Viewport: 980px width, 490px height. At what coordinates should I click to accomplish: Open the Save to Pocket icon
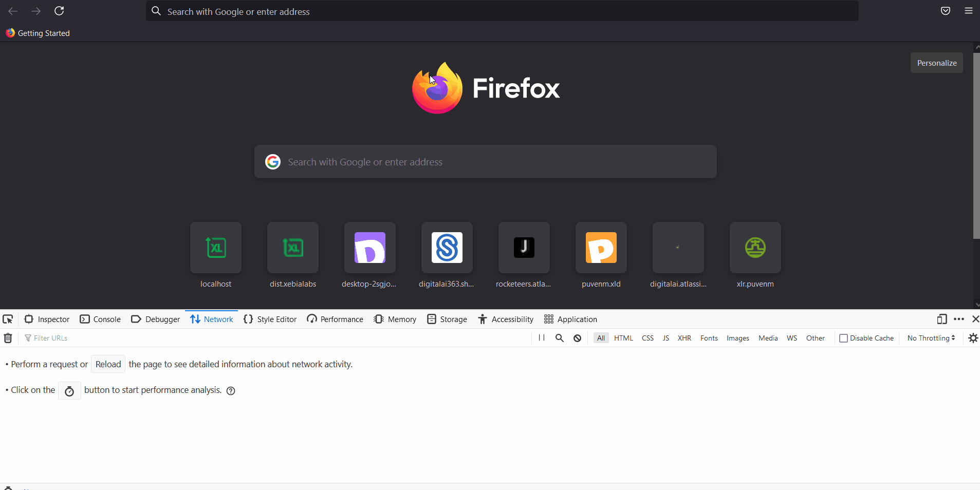point(946,11)
